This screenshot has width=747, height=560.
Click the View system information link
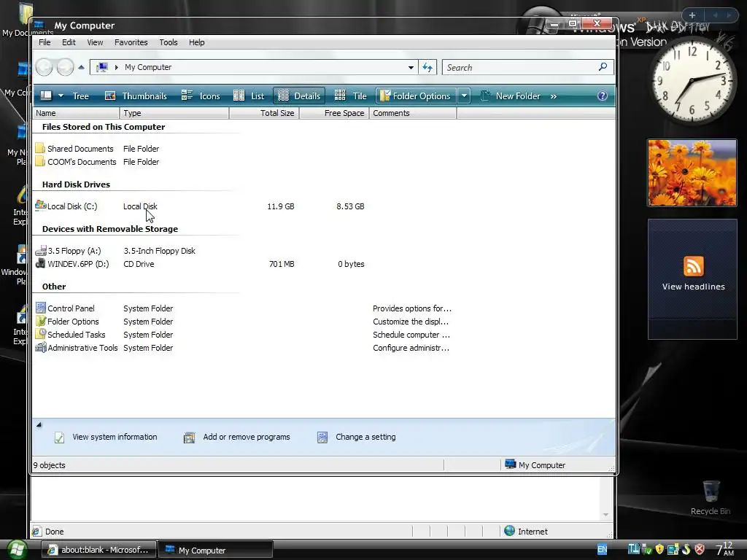115,437
